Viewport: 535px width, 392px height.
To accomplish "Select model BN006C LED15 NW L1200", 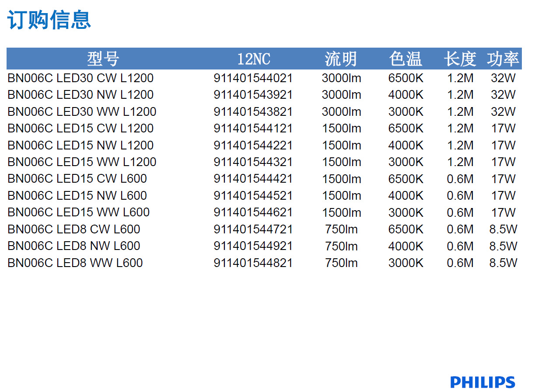I will [x=80, y=146].
